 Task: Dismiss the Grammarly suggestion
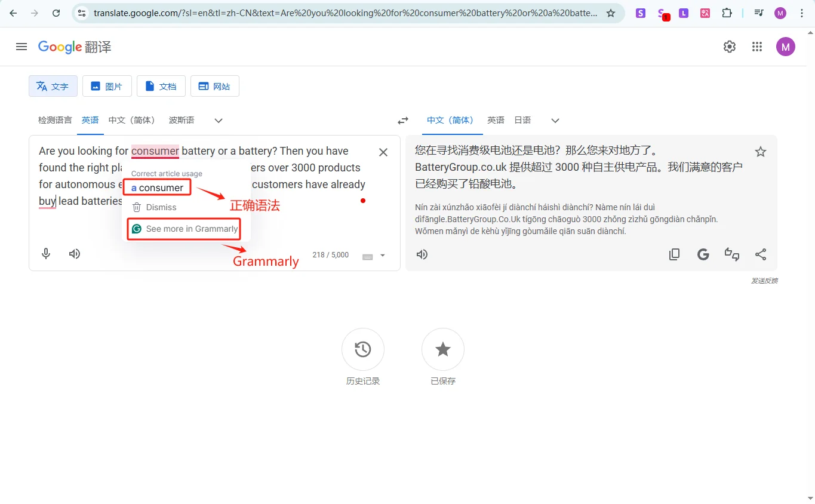tap(154, 207)
